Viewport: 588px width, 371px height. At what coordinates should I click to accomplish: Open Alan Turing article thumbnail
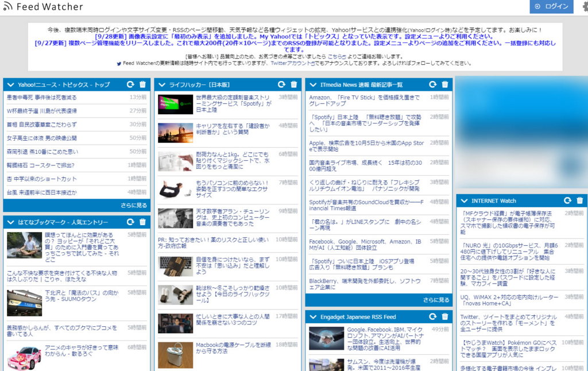coord(175,218)
